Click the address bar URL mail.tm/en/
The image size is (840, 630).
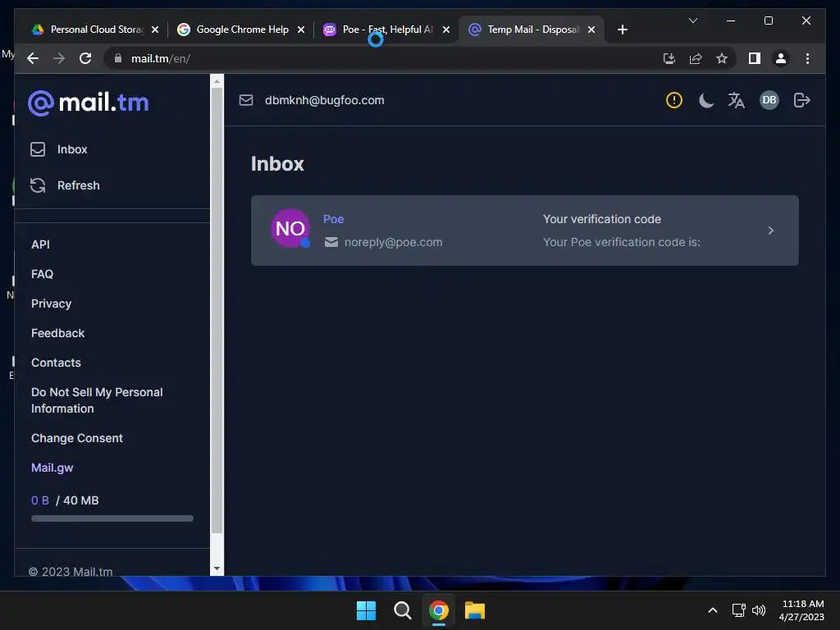161,58
